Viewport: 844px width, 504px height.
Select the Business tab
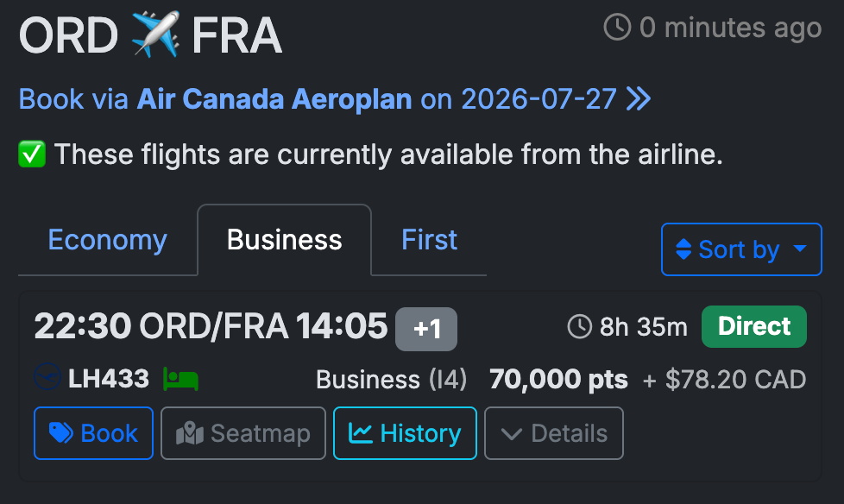pos(284,240)
